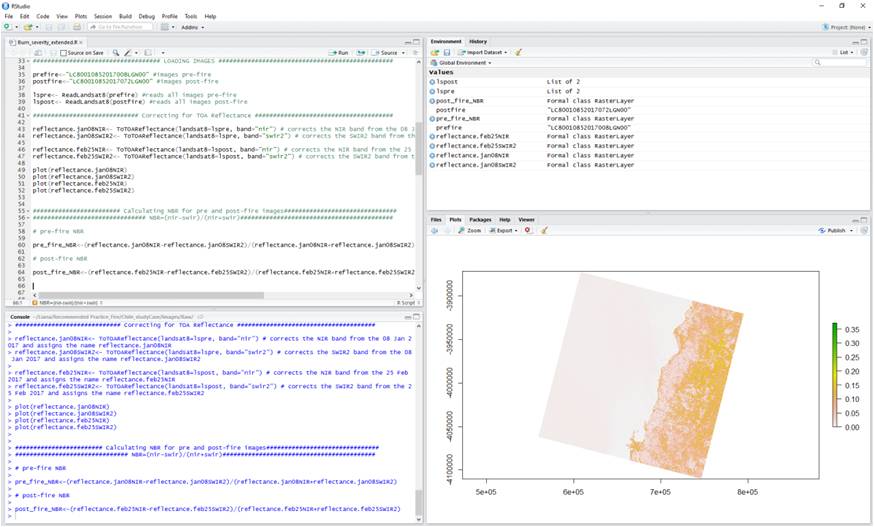Clear all plots with the broom icon
Screen dimensions: 874x527
[546, 230]
